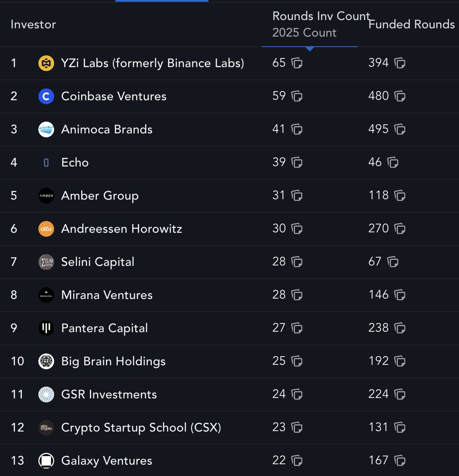The width and height of the screenshot is (459, 476).
Task: Click the GSR Investments logo icon
Action: point(46,394)
